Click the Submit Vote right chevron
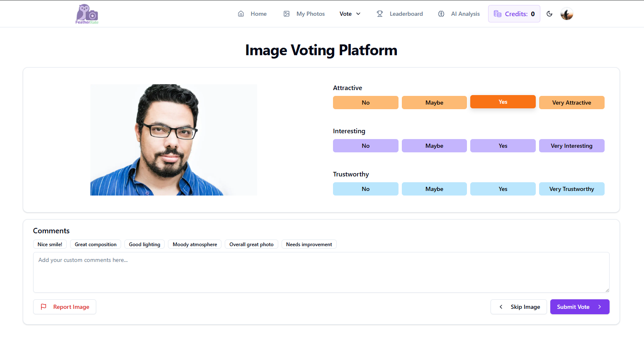 pyautogui.click(x=600, y=307)
